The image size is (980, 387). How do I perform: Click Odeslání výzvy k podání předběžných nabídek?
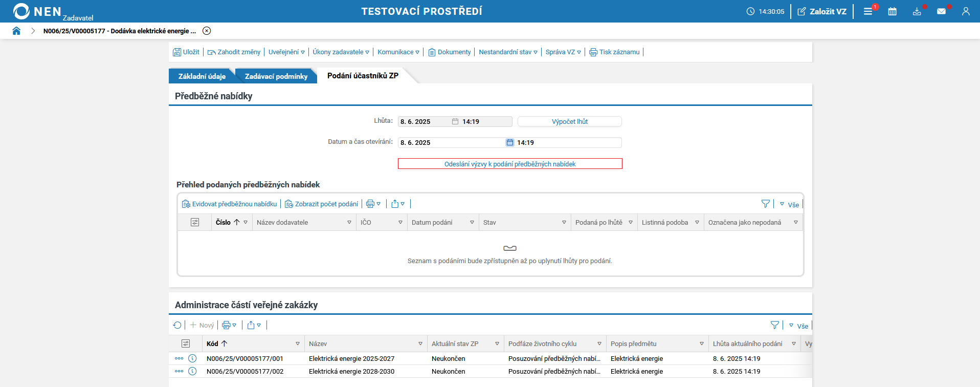click(509, 164)
